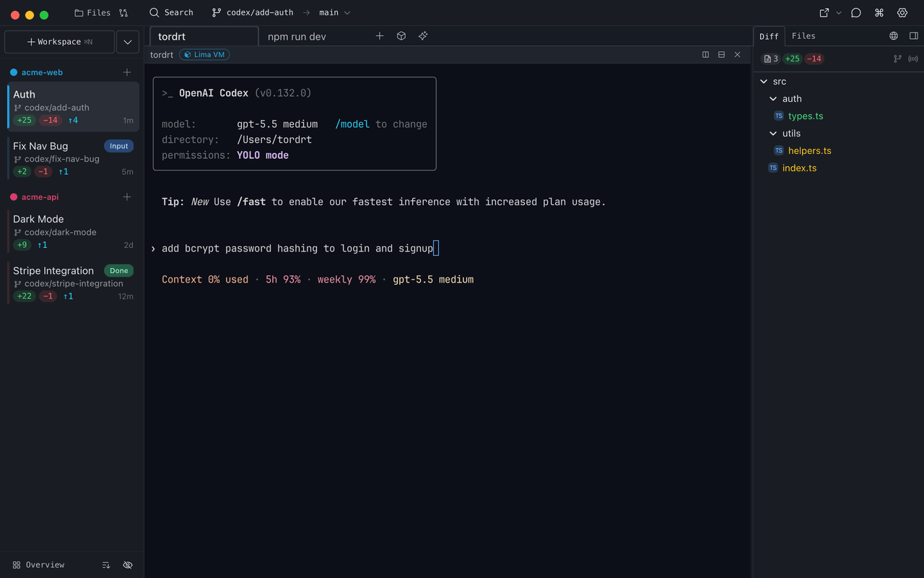Select the Fix Nav Bug workspace
Viewport: 924px width, 578px height.
(73, 158)
